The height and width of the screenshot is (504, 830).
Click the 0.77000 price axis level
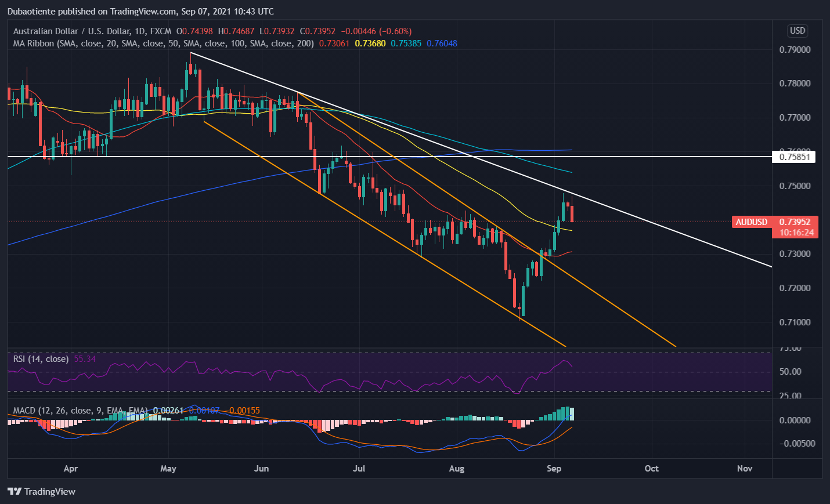pyautogui.click(x=795, y=118)
